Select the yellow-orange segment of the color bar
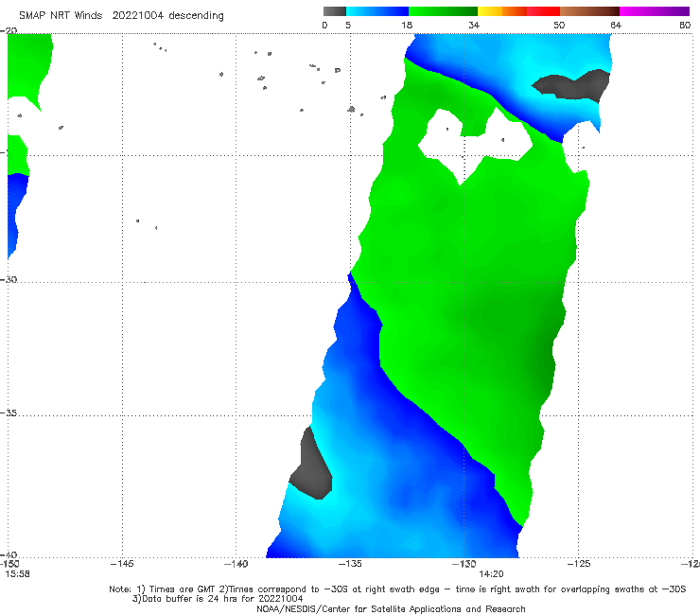 [x=502, y=11]
